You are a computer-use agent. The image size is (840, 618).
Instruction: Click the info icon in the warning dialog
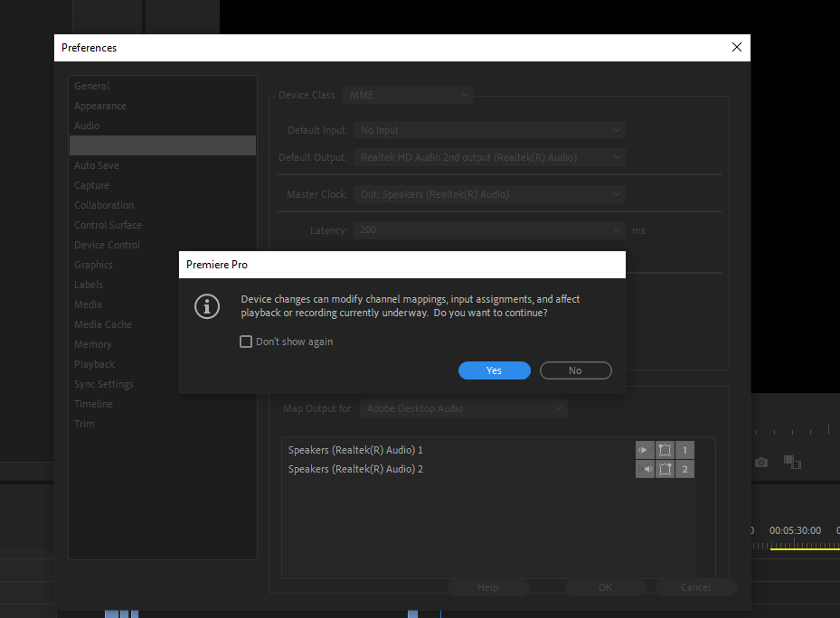[207, 306]
